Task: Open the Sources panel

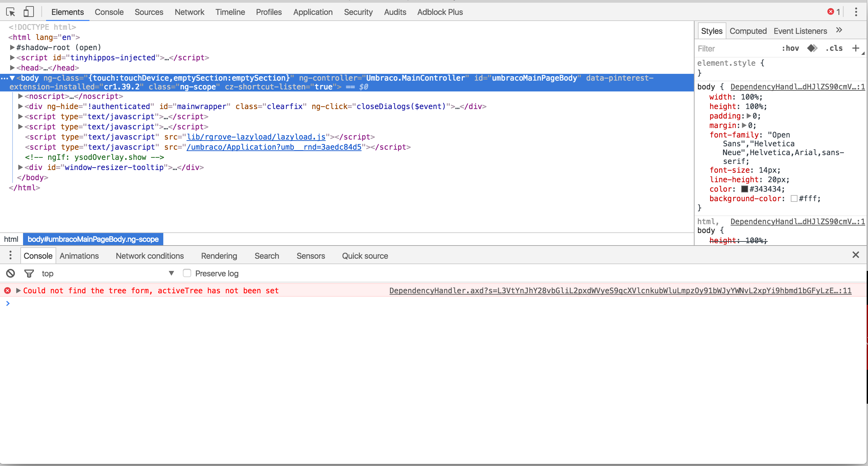Action: pos(149,12)
